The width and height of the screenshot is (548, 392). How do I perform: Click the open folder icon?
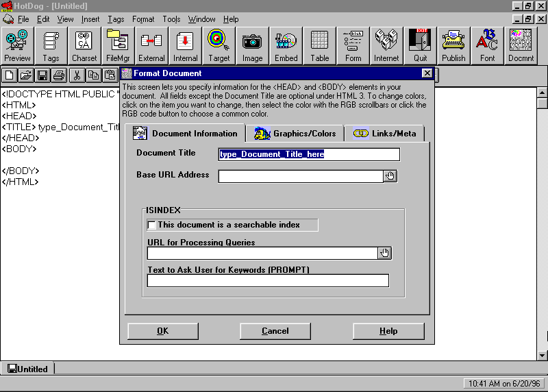pos(26,75)
